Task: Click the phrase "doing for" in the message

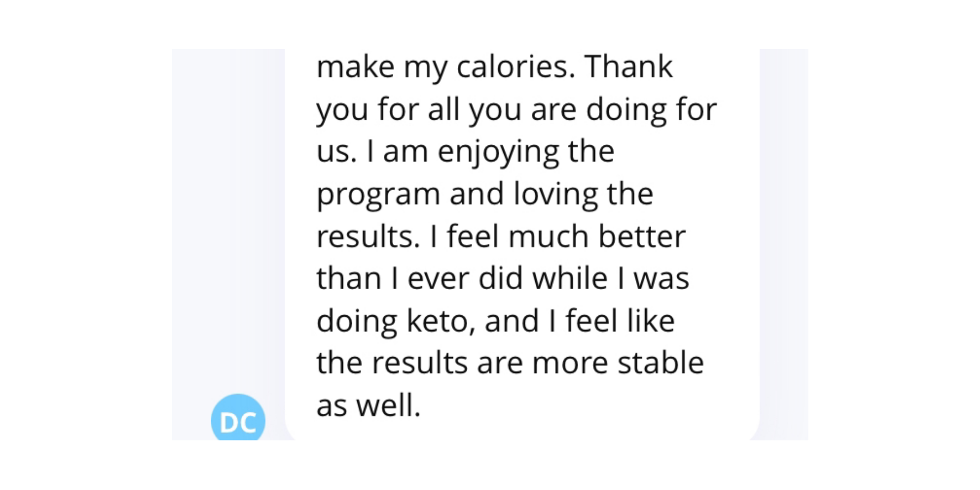Action: coord(651,110)
